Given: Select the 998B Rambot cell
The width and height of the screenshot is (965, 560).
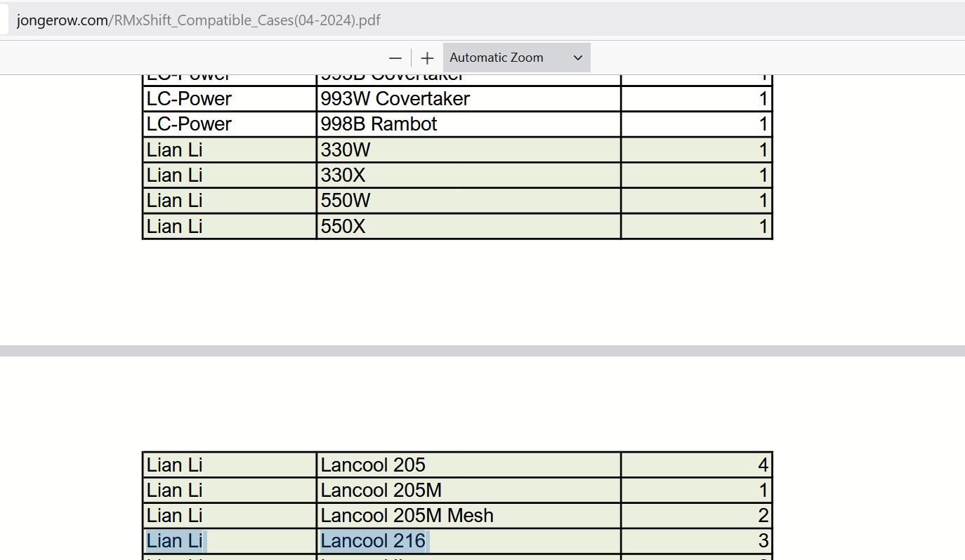Looking at the screenshot, I should 468,124.
